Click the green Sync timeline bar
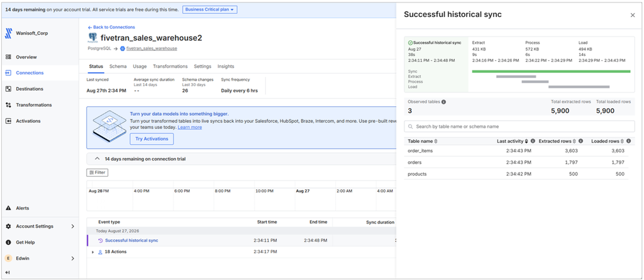The height and width of the screenshot is (280, 644). tap(551, 72)
